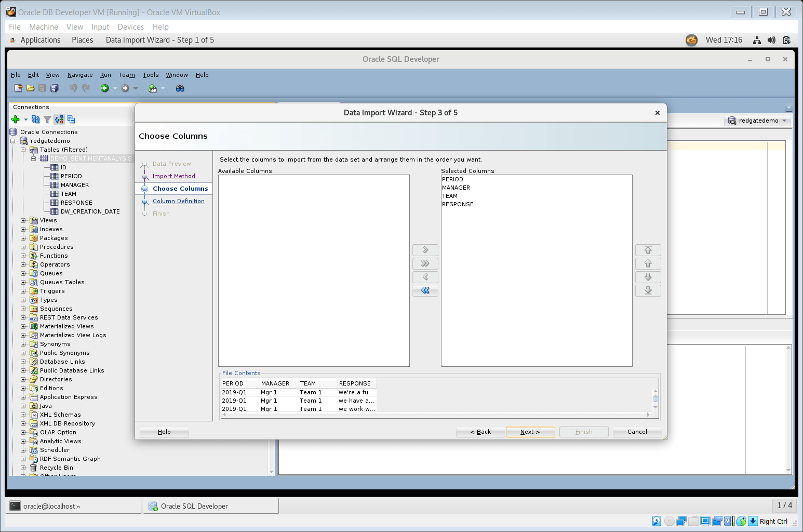Move selected column to top

[648, 250]
